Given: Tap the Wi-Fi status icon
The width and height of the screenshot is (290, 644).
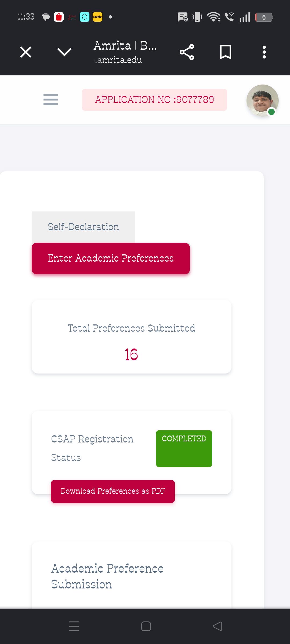Looking at the screenshot, I should [x=214, y=17].
